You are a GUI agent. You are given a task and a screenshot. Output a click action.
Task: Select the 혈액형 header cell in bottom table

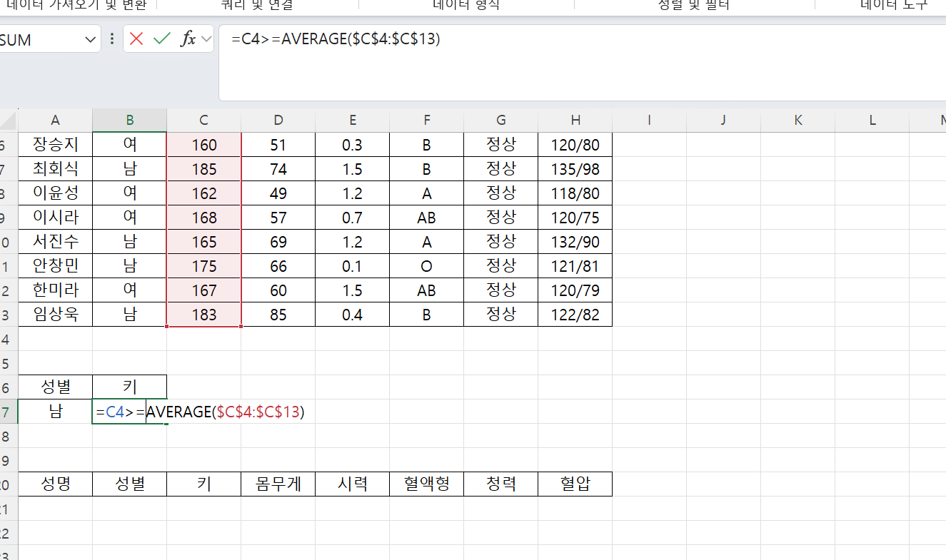click(427, 484)
